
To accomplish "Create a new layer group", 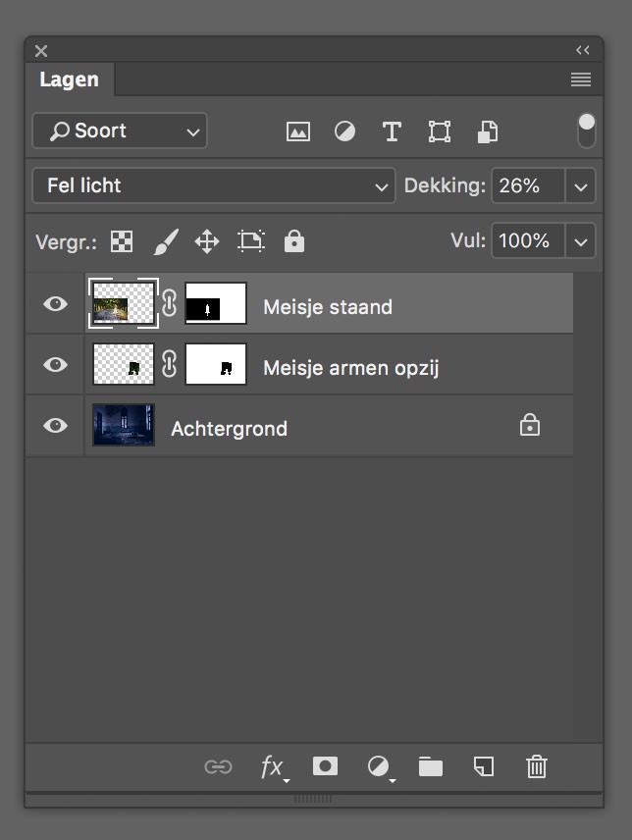I will (431, 767).
